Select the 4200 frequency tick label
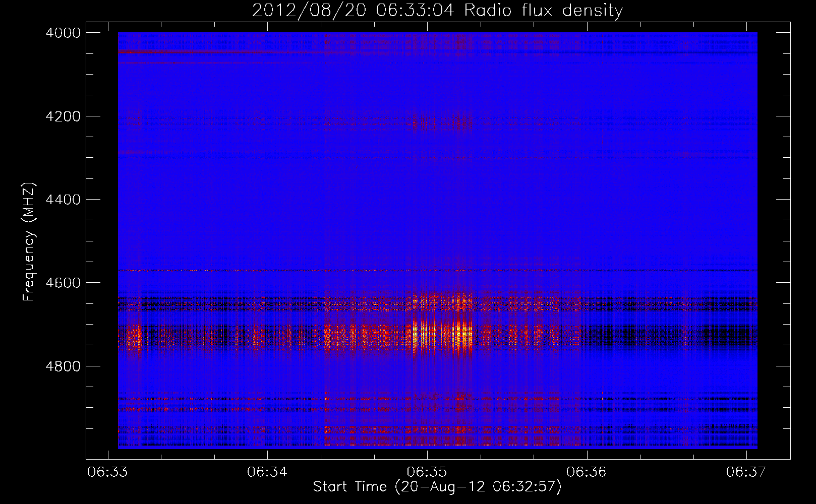This screenshot has width=816, height=504. (63, 116)
